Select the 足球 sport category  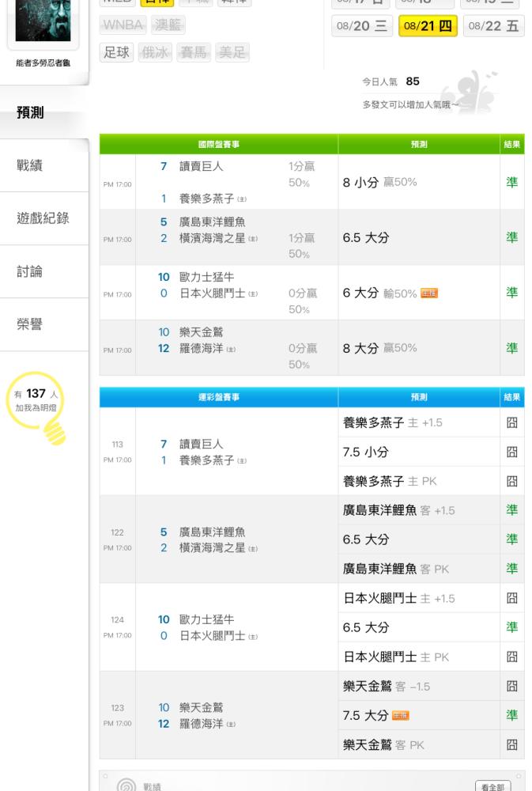coord(117,52)
